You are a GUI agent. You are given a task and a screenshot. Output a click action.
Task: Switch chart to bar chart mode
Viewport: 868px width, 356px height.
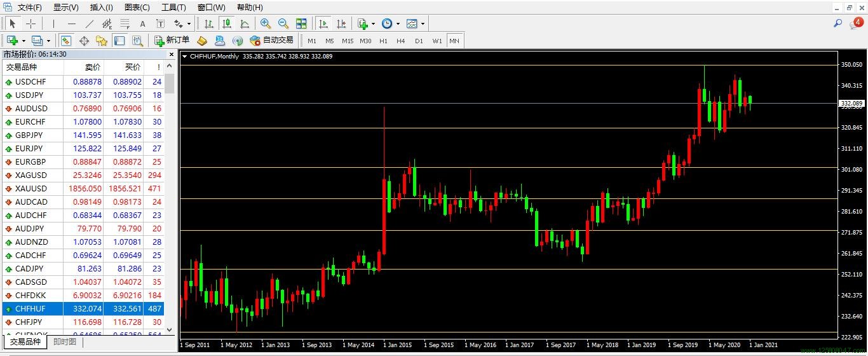click(x=208, y=24)
